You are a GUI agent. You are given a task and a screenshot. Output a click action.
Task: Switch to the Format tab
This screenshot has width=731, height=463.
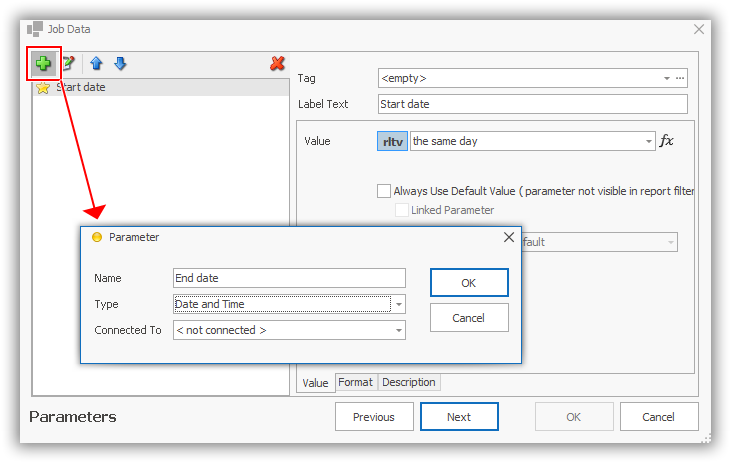tap(355, 383)
